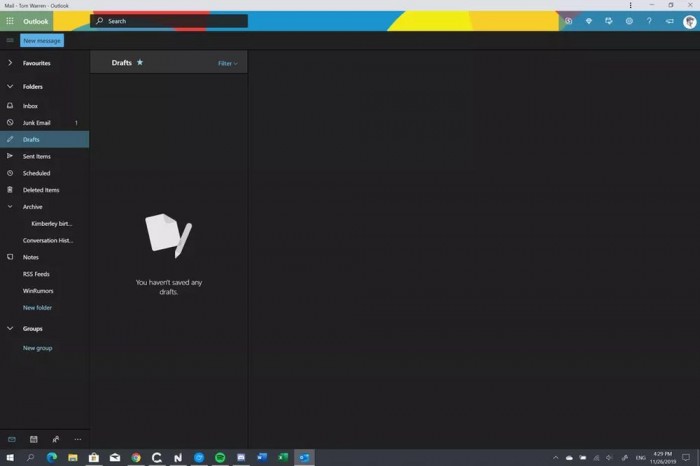The width and height of the screenshot is (700, 466).
Task: Open the Inbox folder
Action: (30, 106)
